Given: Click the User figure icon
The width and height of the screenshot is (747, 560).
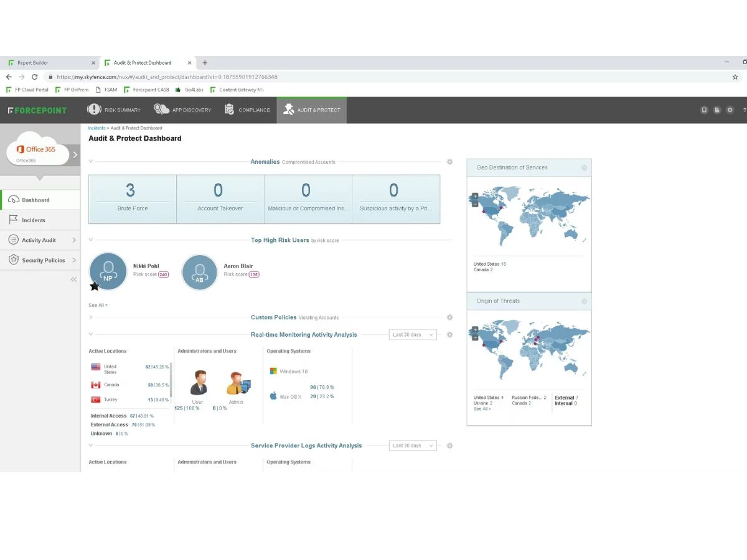Looking at the screenshot, I should (x=199, y=383).
